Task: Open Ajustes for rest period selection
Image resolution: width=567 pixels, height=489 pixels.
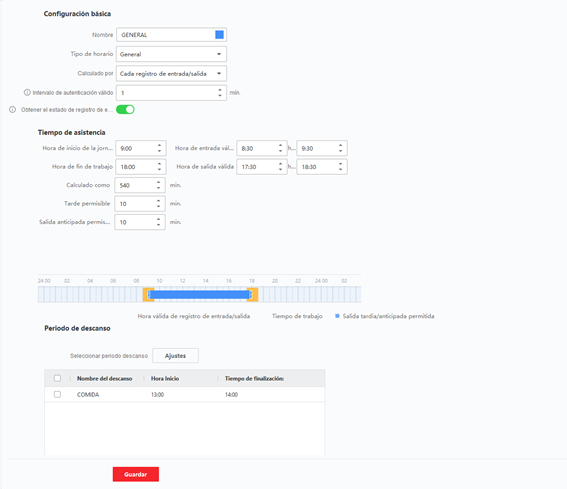Action: 175,356
